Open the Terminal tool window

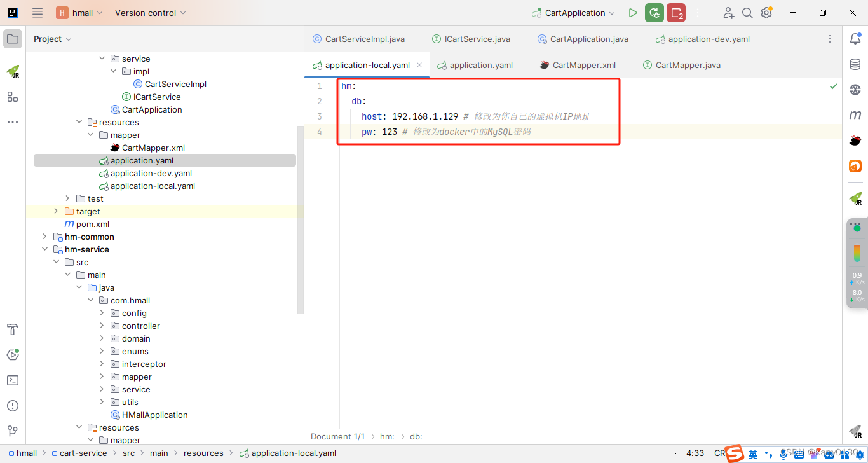pyautogui.click(x=13, y=380)
